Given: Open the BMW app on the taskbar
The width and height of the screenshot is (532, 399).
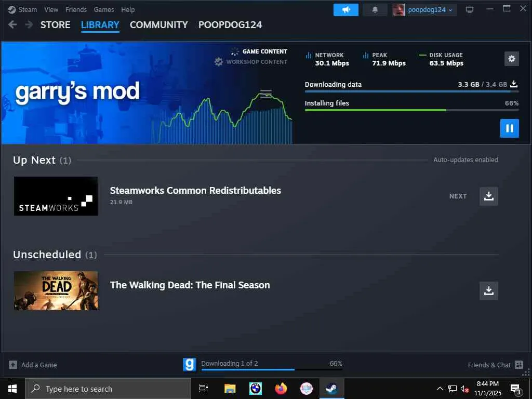Looking at the screenshot, I should (256, 389).
